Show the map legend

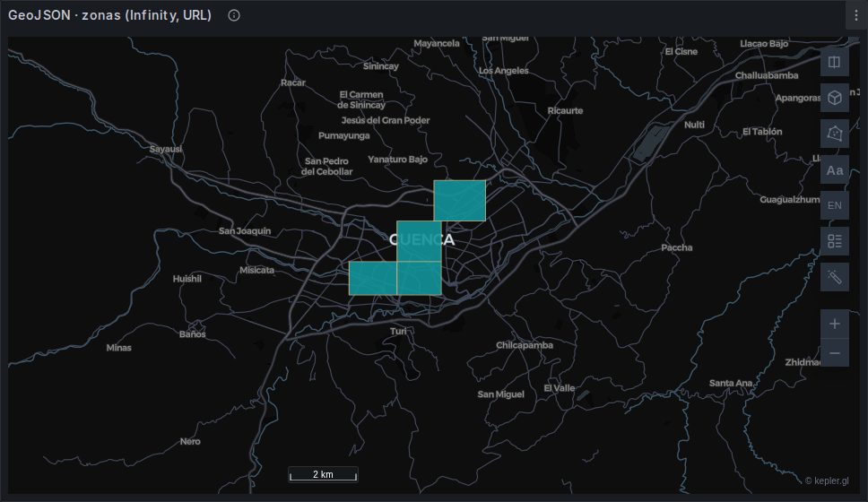click(834, 241)
